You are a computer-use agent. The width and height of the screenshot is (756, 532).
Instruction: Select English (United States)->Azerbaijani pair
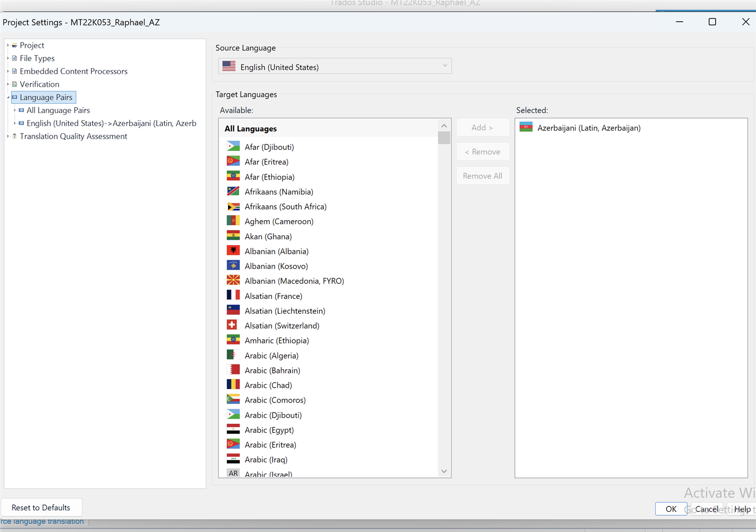click(111, 123)
